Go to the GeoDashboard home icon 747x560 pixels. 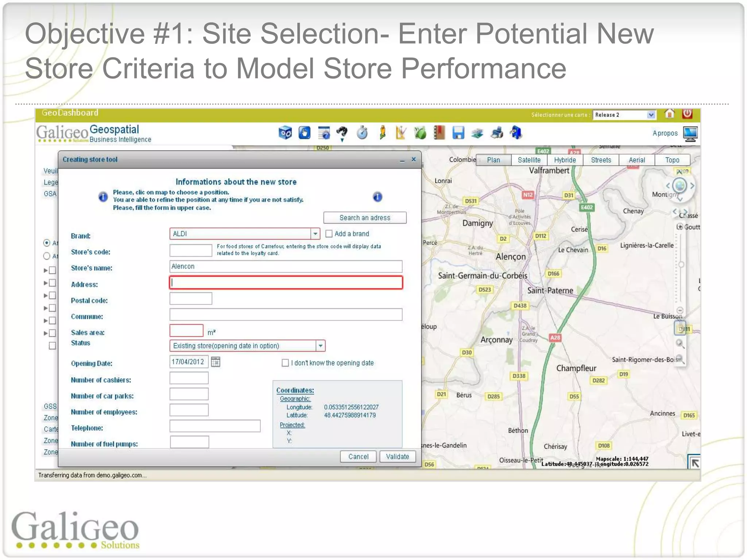[x=669, y=114]
